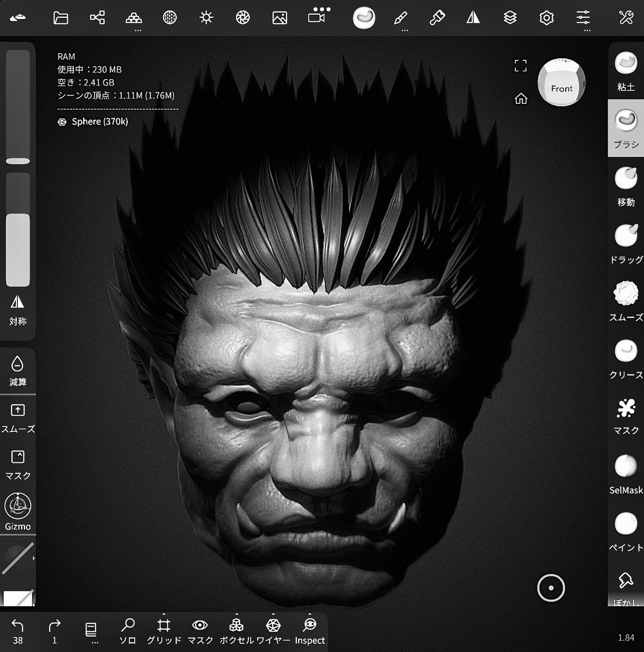
Task: Open the Settings gear menu
Action: pos(546,18)
